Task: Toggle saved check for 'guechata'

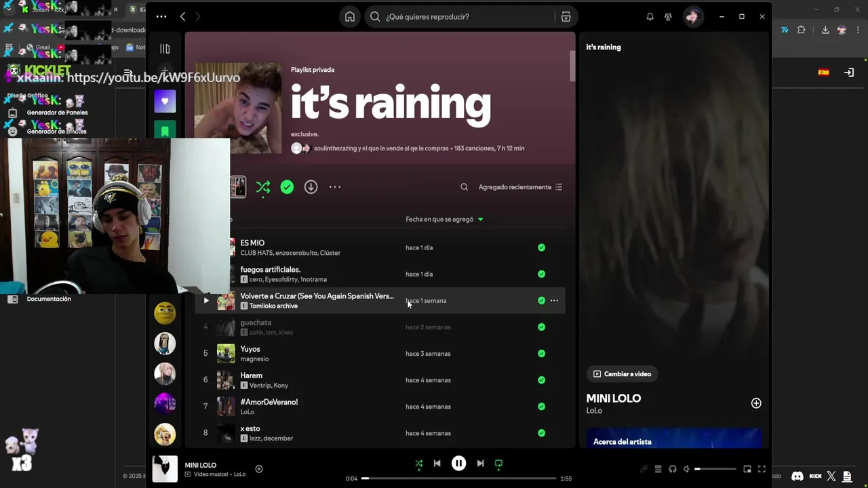Action: tap(541, 327)
